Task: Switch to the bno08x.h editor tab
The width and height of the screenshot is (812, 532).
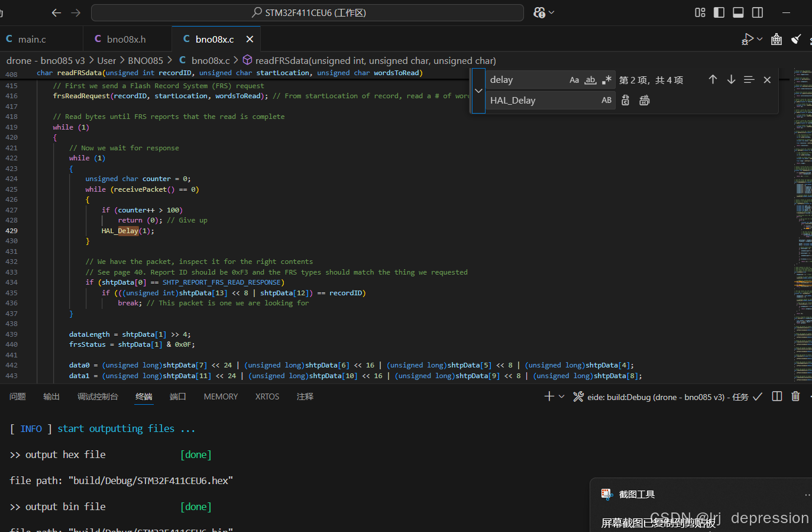Action: [126, 39]
